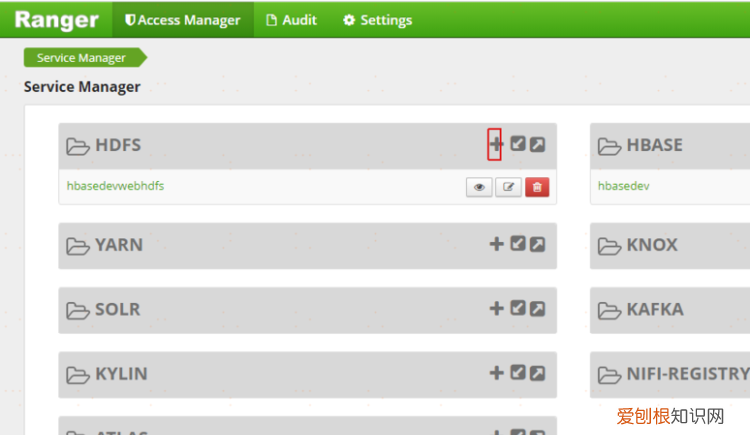The height and width of the screenshot is (435, 750).
Task: Add a new YARN service
Action: (496, 244)
